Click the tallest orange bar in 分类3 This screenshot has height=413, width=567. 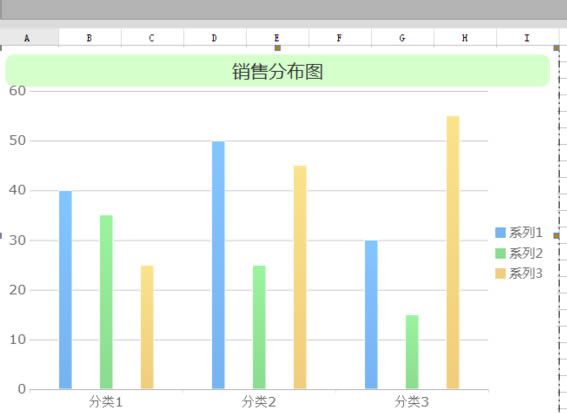[453, 252]
